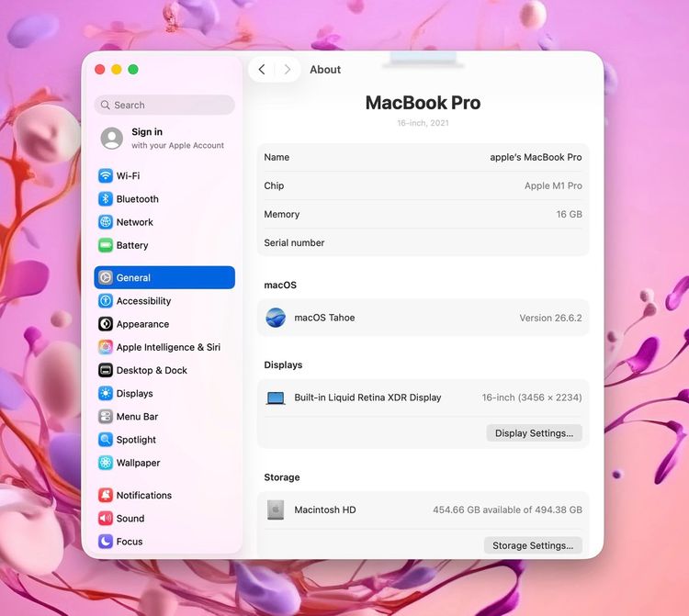The height and width of the screenshot is (616, 689).
Task: Click the Wallpaper flower icon
Action: click(106, 463)
